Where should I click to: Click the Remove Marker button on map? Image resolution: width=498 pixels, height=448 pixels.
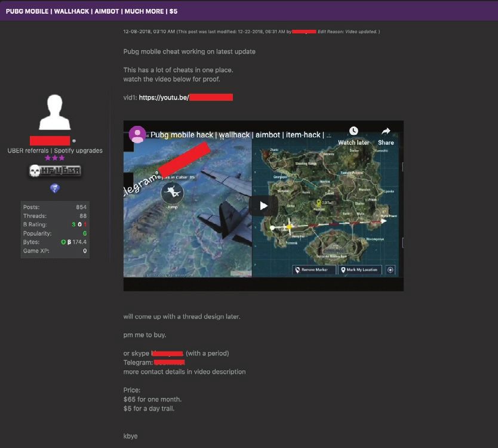pos(314,270)
